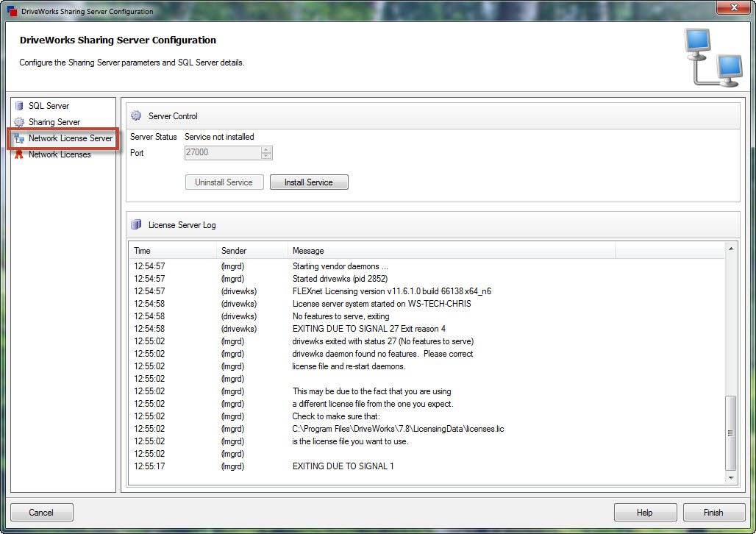
Task: Click 'Service not installed' status text
Action: point(219,137)
